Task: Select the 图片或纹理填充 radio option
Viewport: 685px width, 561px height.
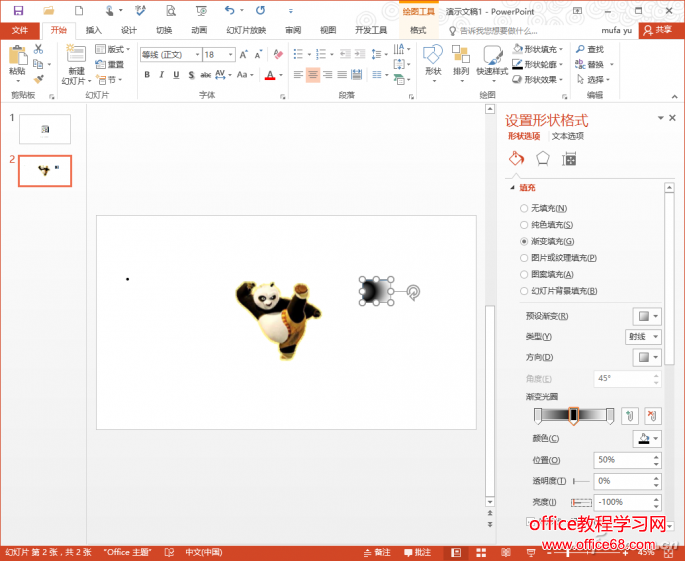Action: click(524, 258)
